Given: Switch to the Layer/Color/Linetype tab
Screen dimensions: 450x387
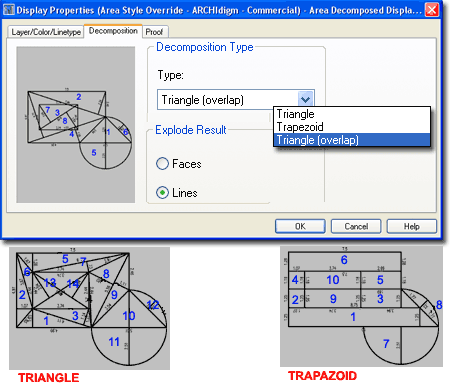Looking at the screenshot, I should click(46, 32).
